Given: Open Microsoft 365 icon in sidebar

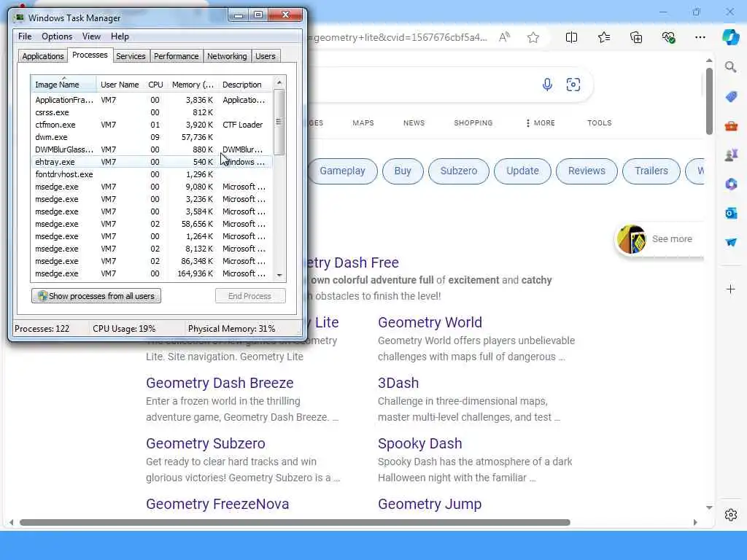Looking at the screenshot, I should click(731, 184).
